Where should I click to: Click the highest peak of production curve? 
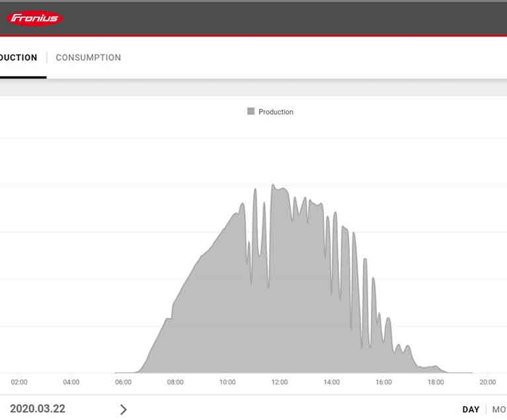pyautogui.click(x=273, y=186)
